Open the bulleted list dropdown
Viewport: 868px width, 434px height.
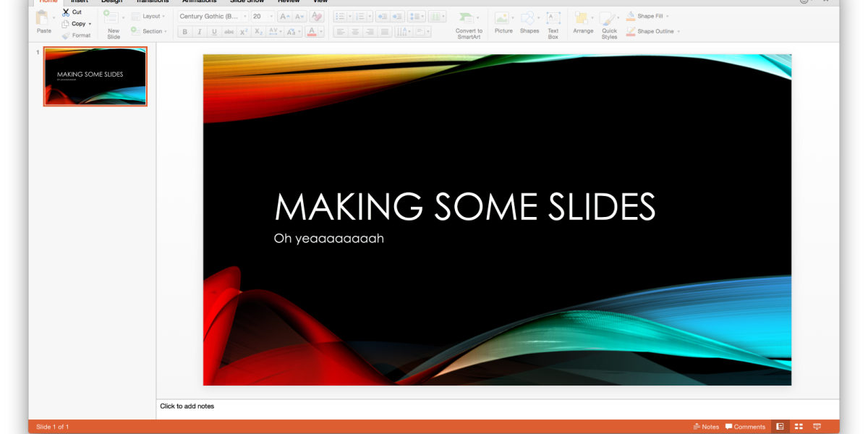pyautogui.click(x=349, y=16)
